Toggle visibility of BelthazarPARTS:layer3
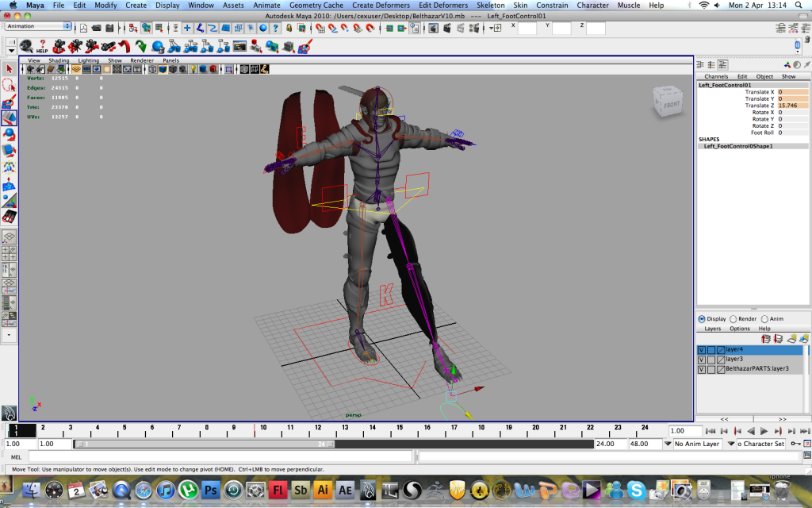Viewport: 812px width, 508px height. pos(702,369)
